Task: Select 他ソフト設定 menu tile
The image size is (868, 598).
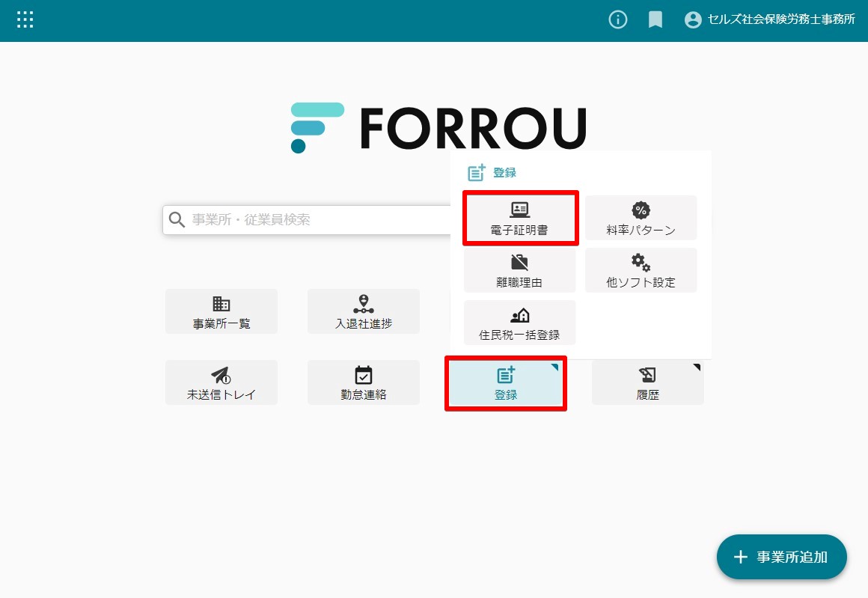Action: (641, 270)
